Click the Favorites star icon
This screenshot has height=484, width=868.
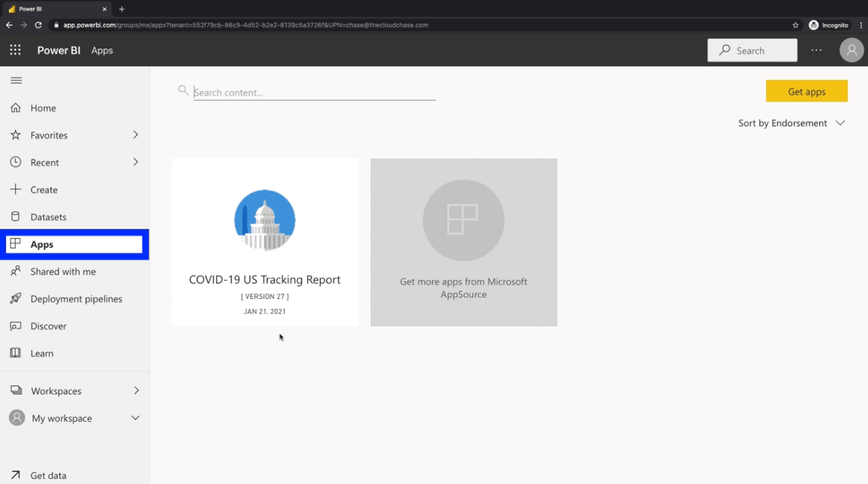(x=16, y=135)
